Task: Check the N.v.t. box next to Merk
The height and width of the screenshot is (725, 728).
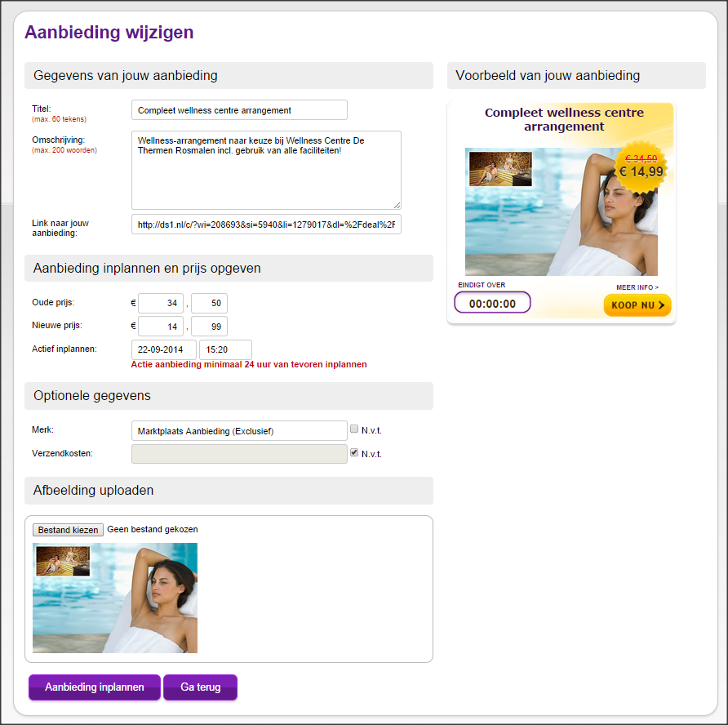Action: [354, 429]
